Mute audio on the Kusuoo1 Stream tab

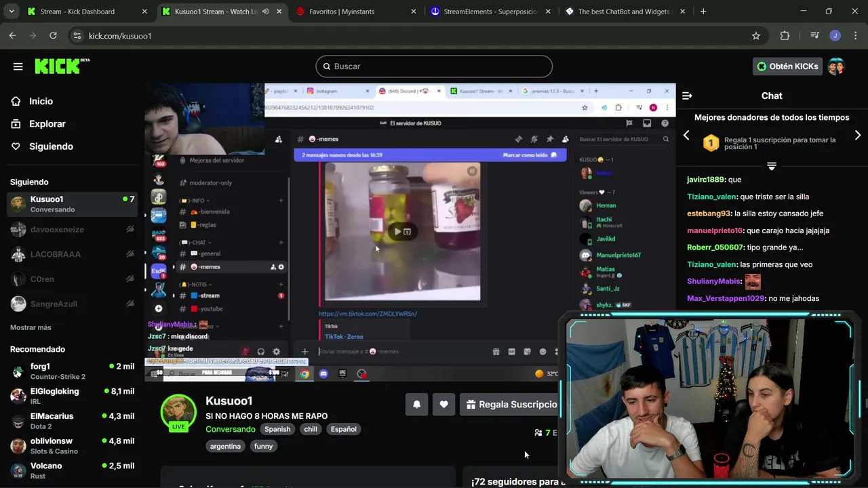[266, 12]
